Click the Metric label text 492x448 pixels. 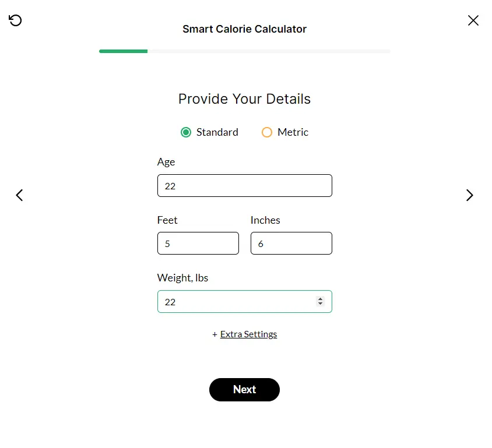(x=293, y=132)
